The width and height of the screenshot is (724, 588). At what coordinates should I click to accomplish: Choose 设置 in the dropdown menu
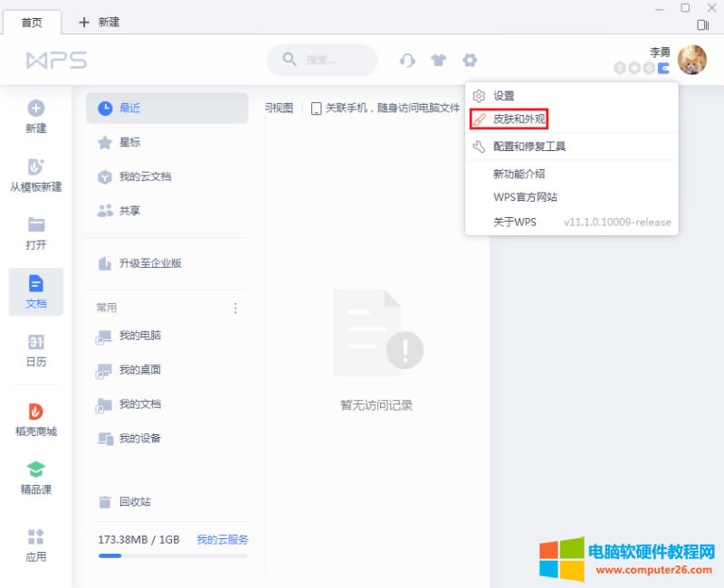[x=572, y=96]
